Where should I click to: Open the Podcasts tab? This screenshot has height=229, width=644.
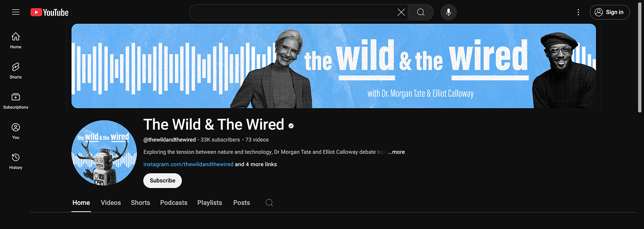click(174, 203)
